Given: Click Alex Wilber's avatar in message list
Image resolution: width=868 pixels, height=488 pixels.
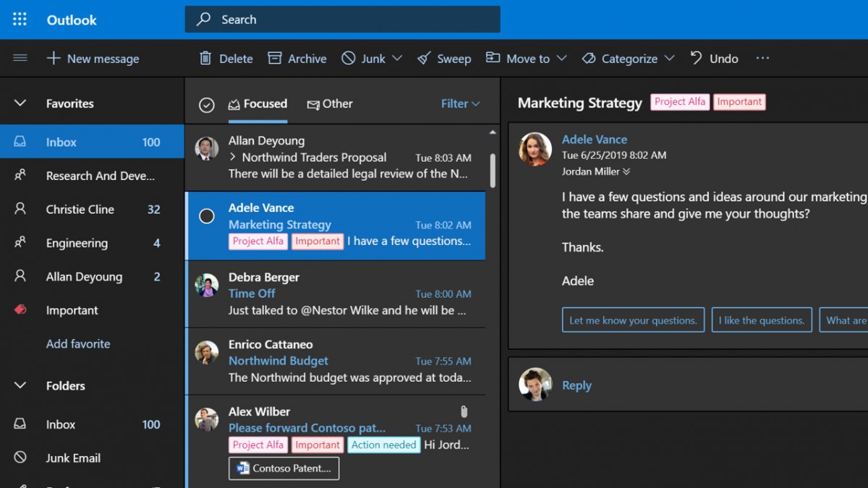Looking at the screenshot, I should point(207,419).
